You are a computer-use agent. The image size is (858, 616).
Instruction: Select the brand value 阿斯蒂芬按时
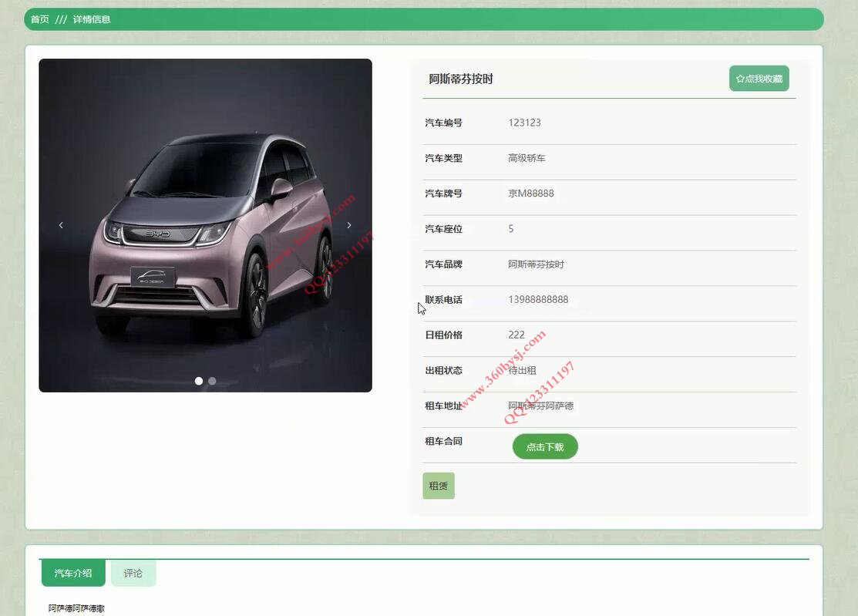(x=536, y=264)
